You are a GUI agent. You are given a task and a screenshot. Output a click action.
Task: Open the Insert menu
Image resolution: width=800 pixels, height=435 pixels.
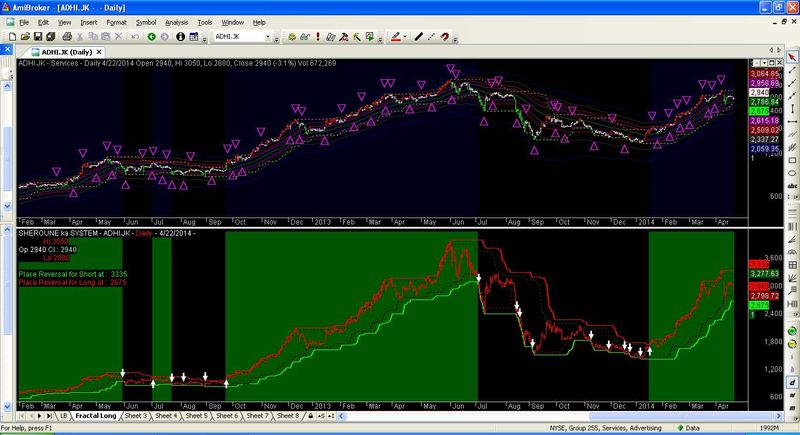pyautogui.click(x=89, y=22)
